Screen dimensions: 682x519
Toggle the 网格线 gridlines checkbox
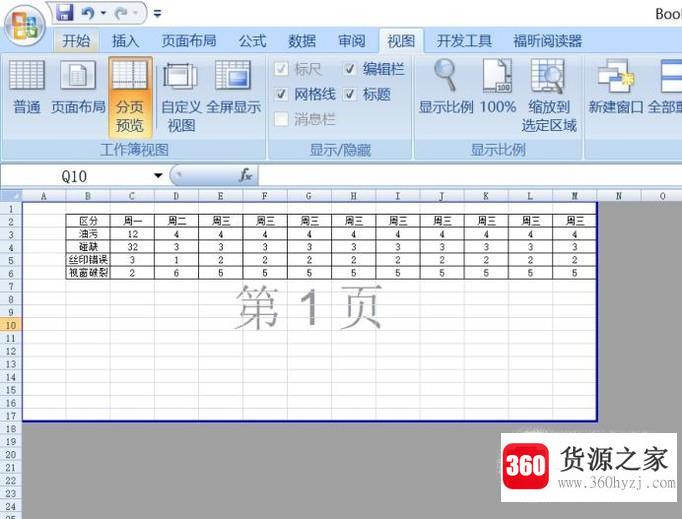(x=281, y=94)
